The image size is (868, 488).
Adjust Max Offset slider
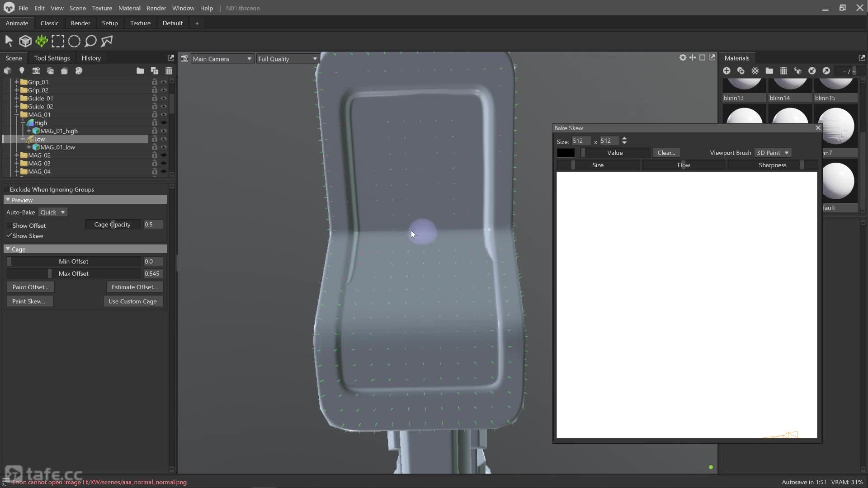pyautogui.click(x=74, y=274)
